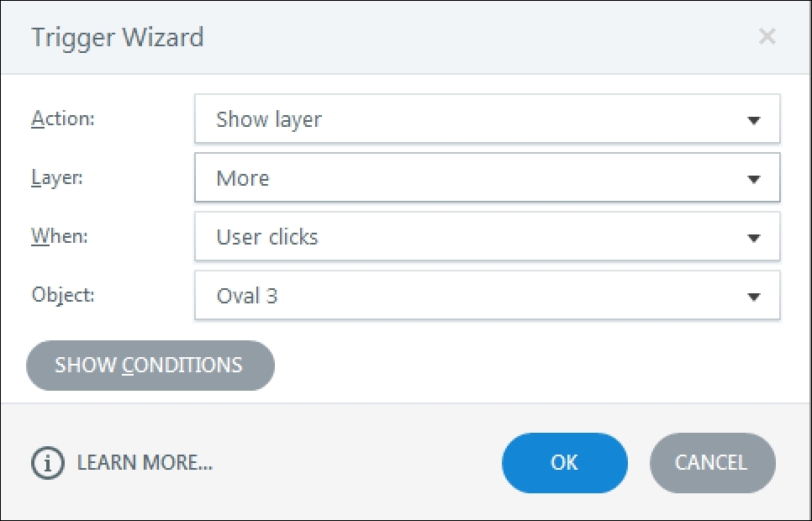Screen dimensions: 812x521
Task: Click the arrow on the Action combo box
Action: click(753, 120)
